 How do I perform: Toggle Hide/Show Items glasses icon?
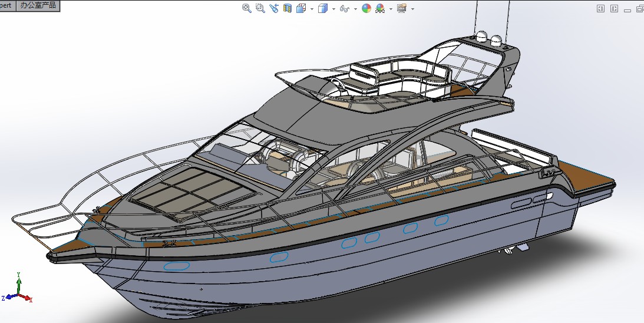point(346,9)
